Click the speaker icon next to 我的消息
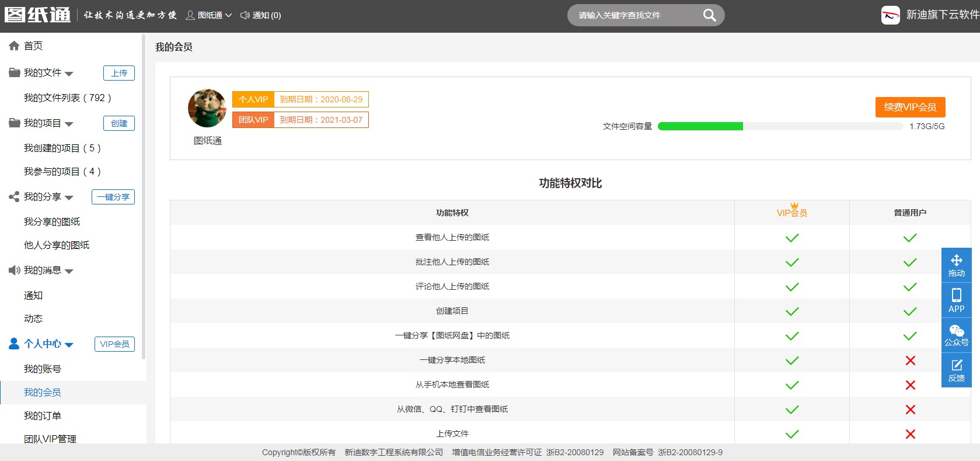 [14, 270]
